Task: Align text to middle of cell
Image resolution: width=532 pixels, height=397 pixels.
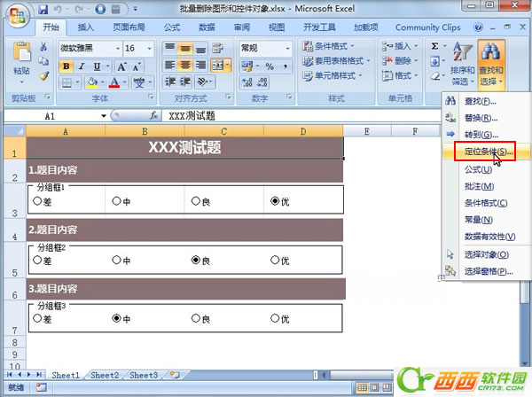Action: pos(185,49)
